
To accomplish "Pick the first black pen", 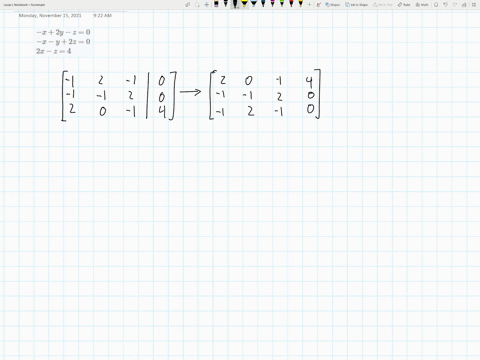I will point(226,4).
